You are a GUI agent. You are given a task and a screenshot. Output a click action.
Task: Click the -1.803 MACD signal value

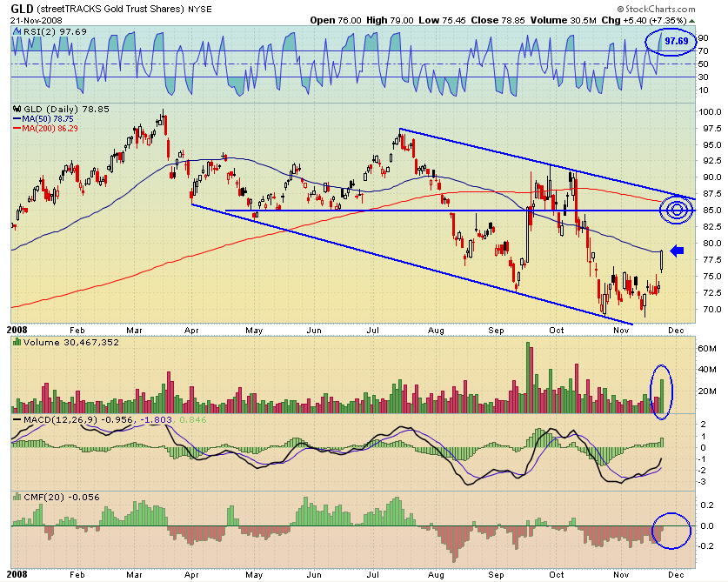click(156, 420)
